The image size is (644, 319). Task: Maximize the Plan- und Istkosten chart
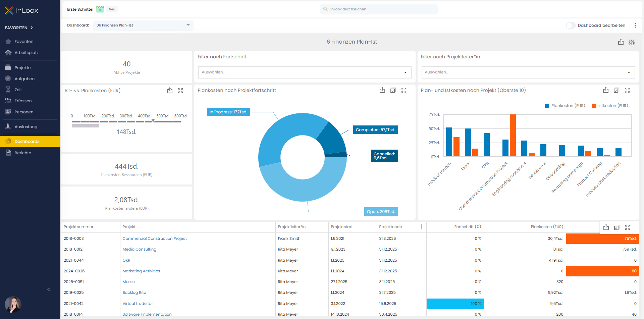(627, 90)
